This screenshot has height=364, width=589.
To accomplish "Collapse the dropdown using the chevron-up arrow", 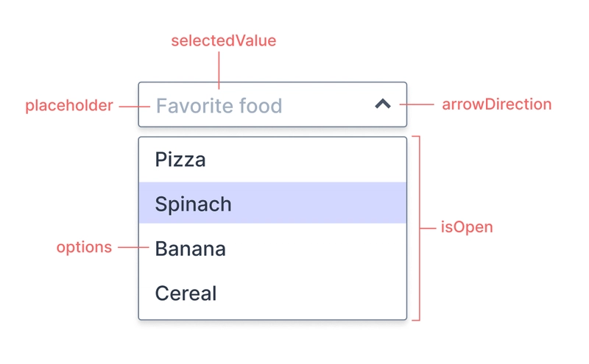I will pos(383,104).
